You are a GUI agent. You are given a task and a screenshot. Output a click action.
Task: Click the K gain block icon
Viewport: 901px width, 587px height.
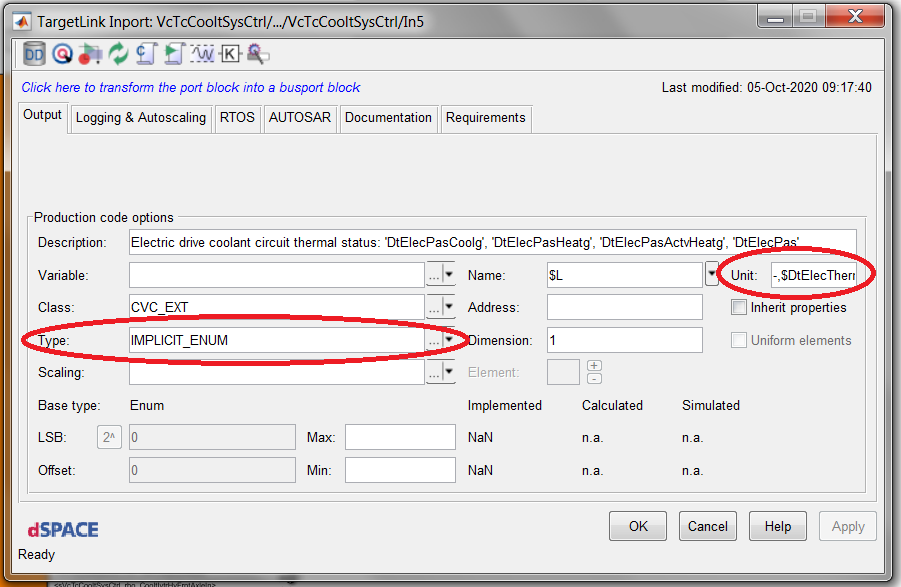(231, 54)
